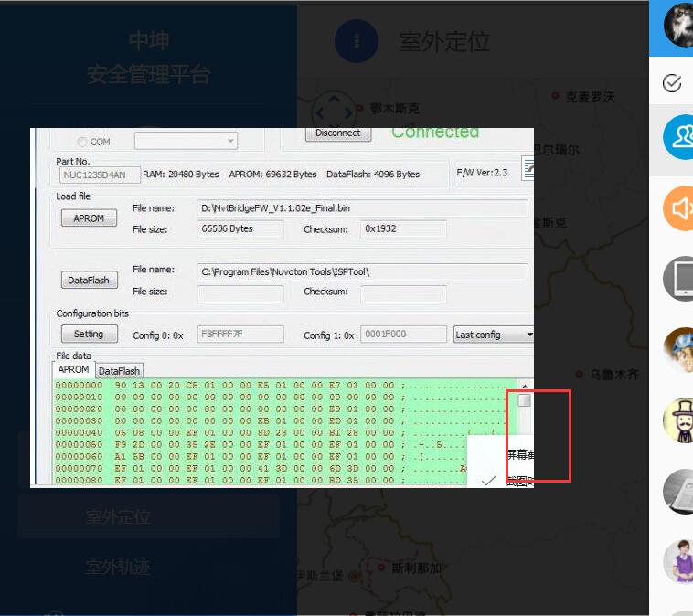
Task: Click the map pan navigation control
Action: [334, 111]
